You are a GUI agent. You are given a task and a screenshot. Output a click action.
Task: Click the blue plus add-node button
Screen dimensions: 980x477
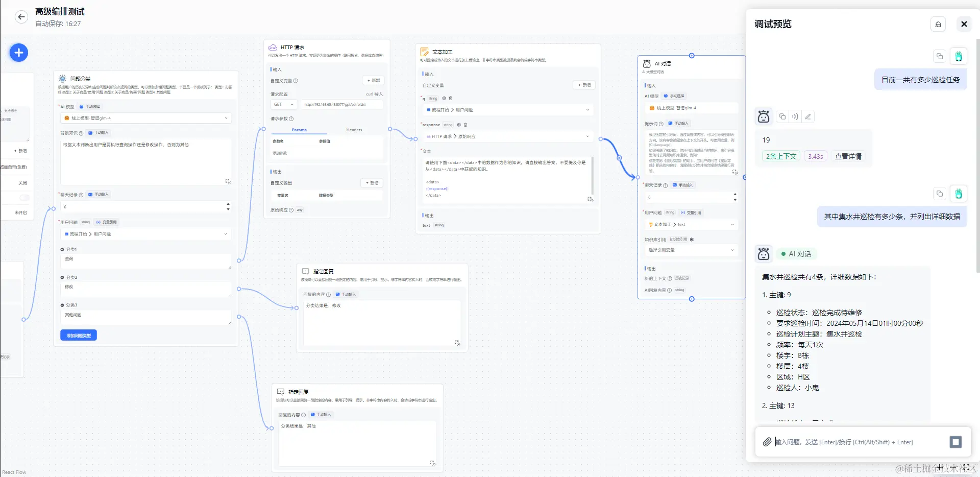pyautogui.click(x=19, y=53)
